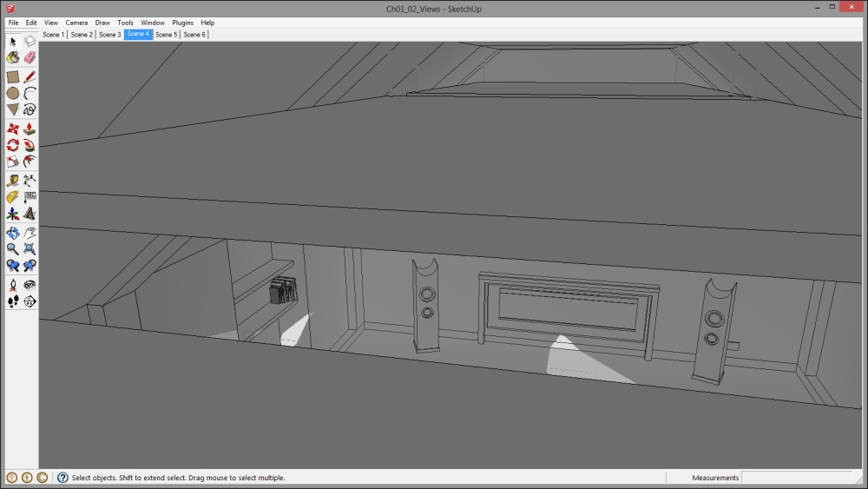Viewport: 868px width, 489px height.
Task: Open the Edit menu
Action: (x=31, y=23)
